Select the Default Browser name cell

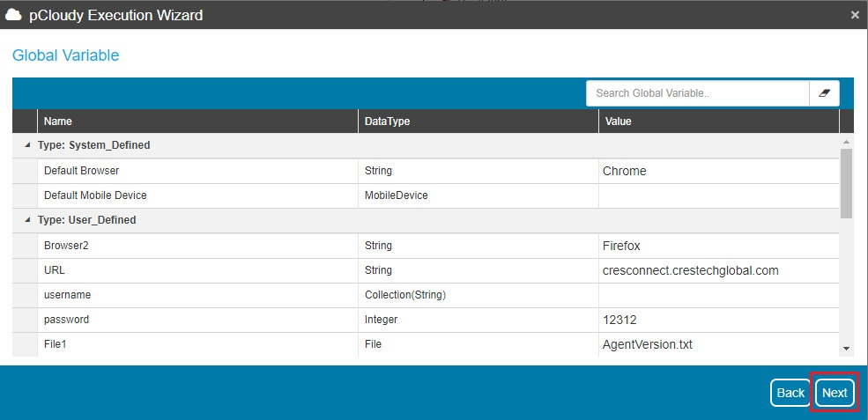[x=197, y=171]
